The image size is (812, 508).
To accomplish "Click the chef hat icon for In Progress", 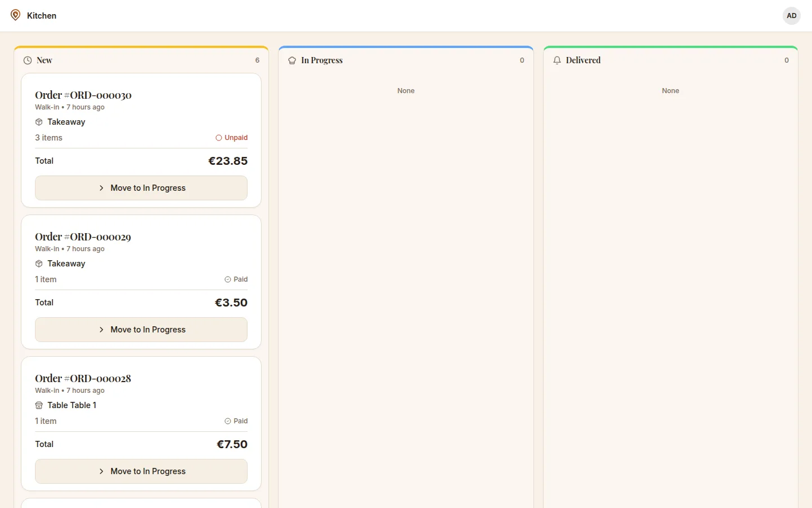I will (292, 60).
